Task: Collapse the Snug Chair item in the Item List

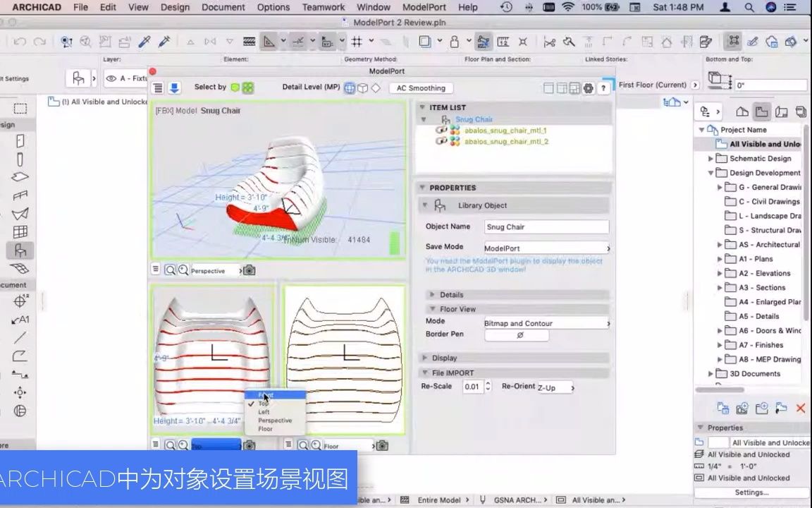Action: [422, 119]
